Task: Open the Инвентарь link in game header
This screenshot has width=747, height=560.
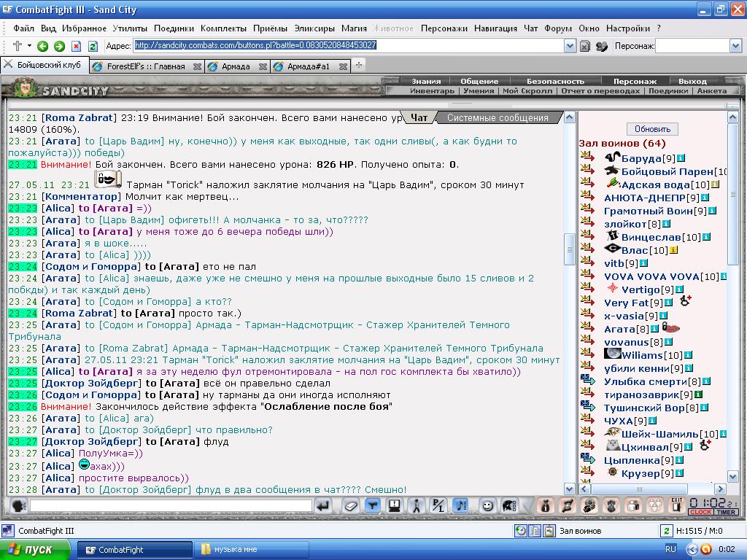Action: point(432,90)
